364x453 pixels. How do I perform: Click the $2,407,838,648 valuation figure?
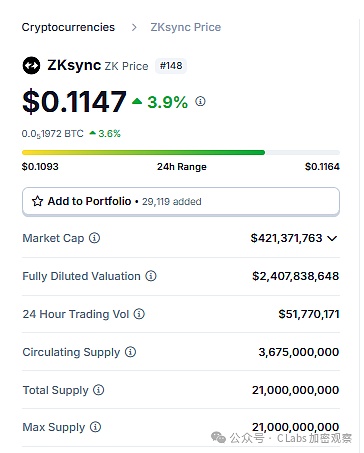coord(295,276)
